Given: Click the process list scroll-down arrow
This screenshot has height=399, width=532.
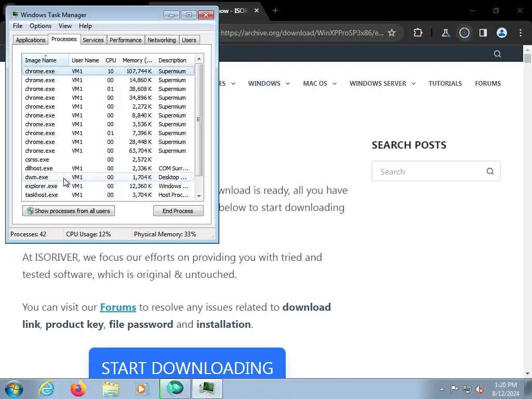Looking at the screenshot, I should (199, 196).
